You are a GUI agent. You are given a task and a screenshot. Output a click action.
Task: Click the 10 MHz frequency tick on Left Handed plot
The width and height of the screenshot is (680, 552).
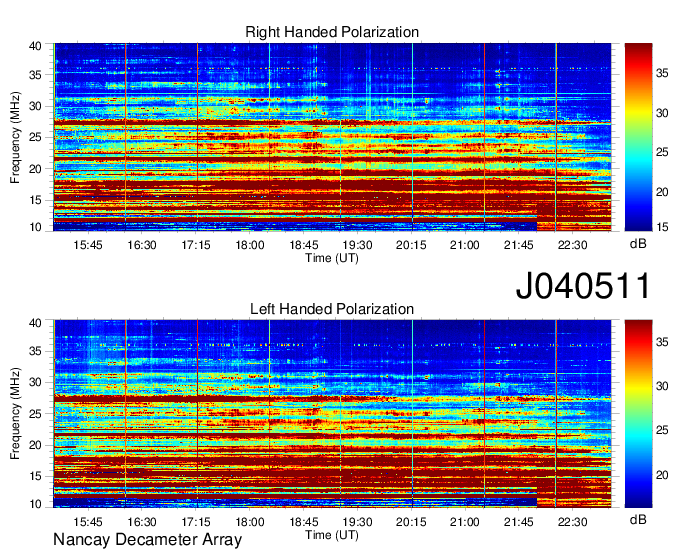pos(35,504)
